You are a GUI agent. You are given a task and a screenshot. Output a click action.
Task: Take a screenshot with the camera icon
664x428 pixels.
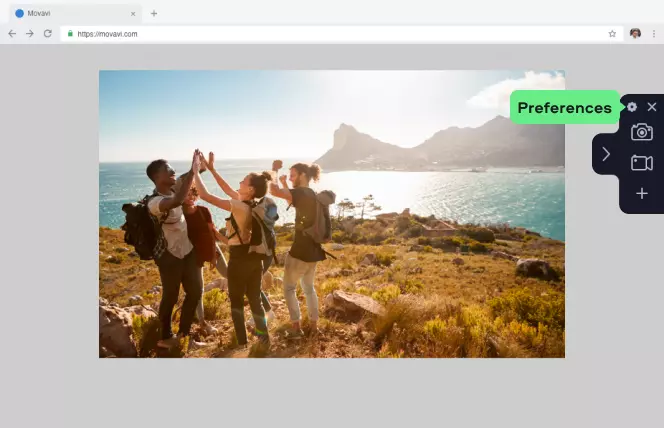point(642,132)
